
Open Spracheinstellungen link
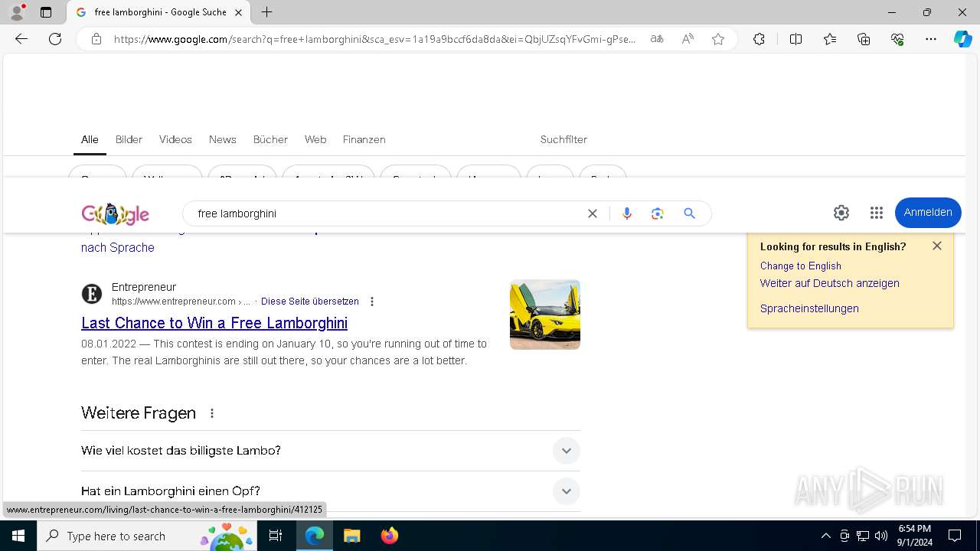(809, 308)
